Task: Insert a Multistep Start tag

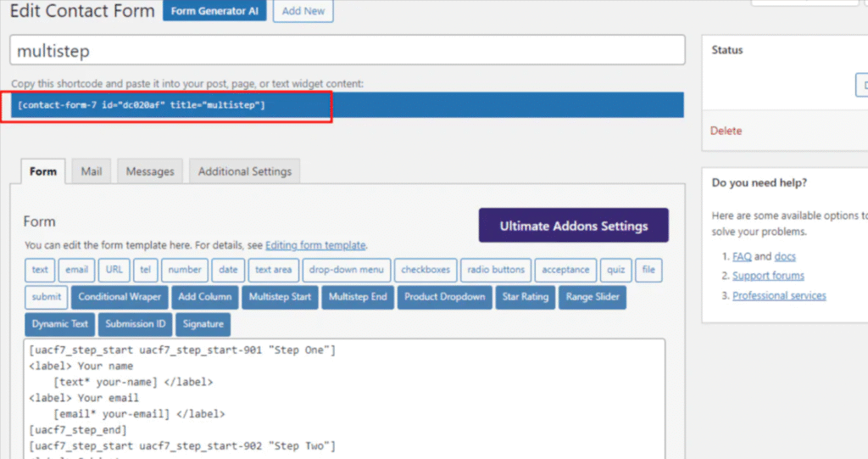Action: click(280, 297)
